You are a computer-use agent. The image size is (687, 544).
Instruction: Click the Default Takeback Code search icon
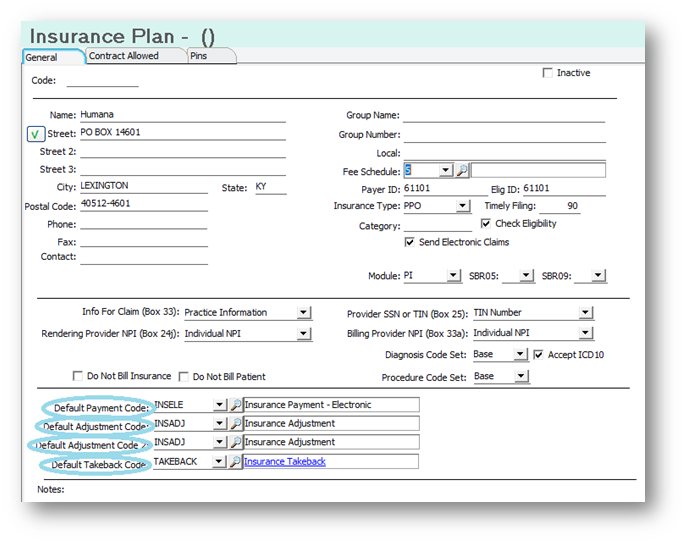click(235, 462)
